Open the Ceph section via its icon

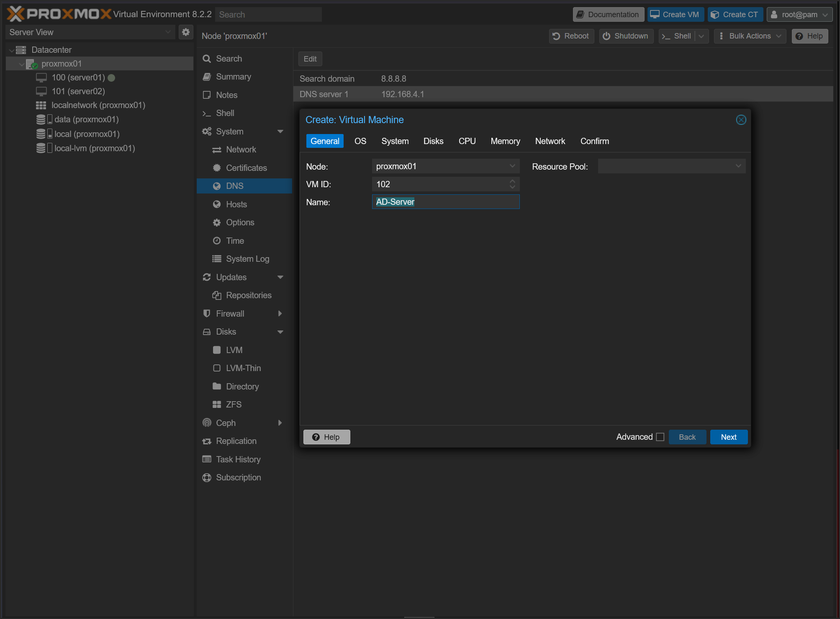coord(207,423)
